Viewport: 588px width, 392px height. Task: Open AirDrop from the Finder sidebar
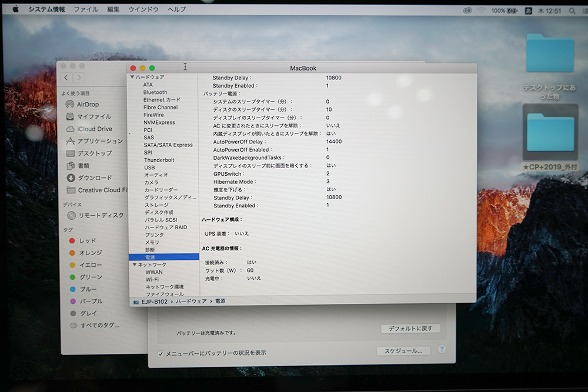(x=87, y=104)
